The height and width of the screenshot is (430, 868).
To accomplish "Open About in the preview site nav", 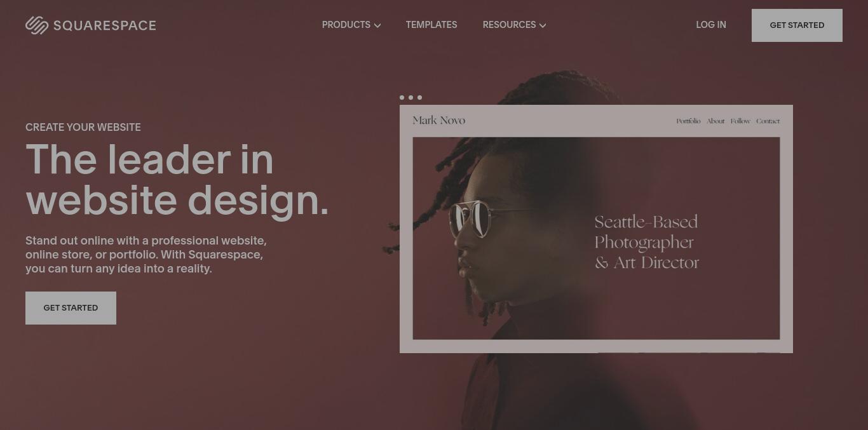I will click(715, 121).
